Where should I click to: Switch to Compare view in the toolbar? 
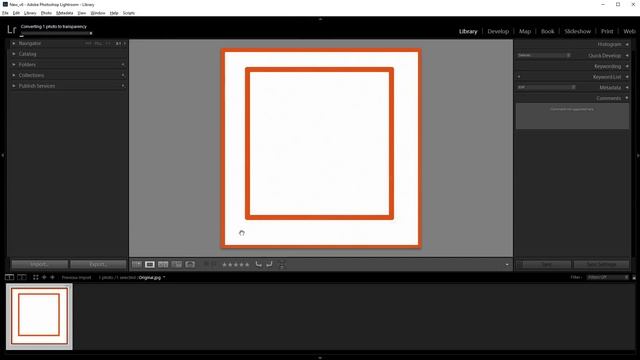(163, 264)
